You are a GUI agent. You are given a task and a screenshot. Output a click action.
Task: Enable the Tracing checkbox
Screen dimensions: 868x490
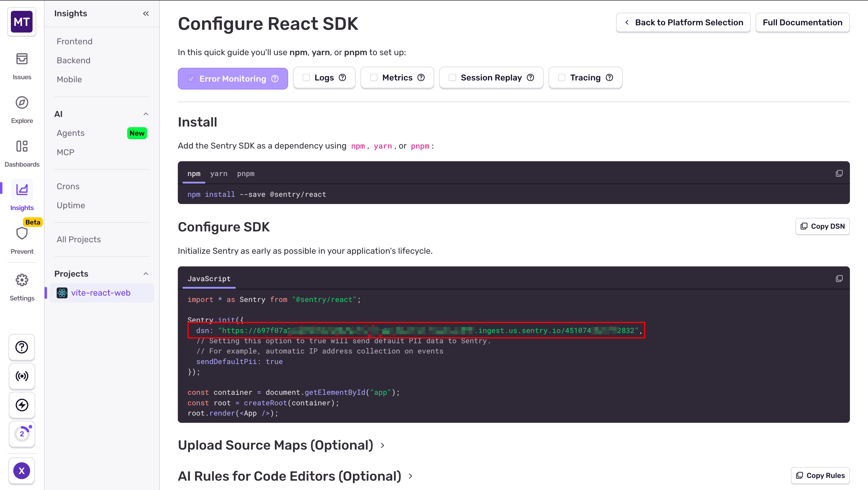(x=561, y=77)
